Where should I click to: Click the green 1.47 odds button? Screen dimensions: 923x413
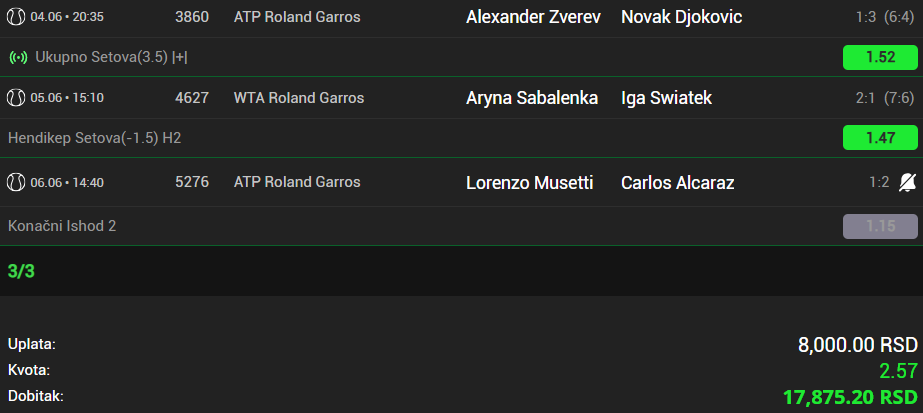point(880,138)
